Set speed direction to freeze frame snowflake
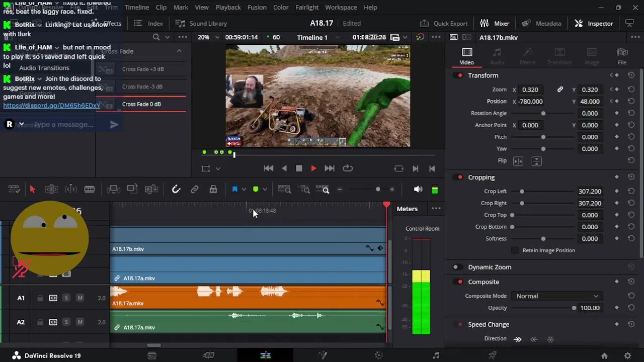 550,339
